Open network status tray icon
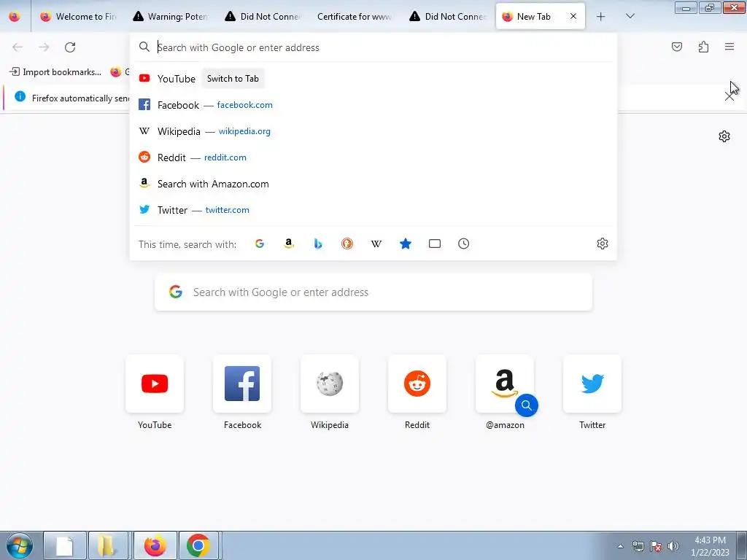The image size is (747, 560). [638, 546]
